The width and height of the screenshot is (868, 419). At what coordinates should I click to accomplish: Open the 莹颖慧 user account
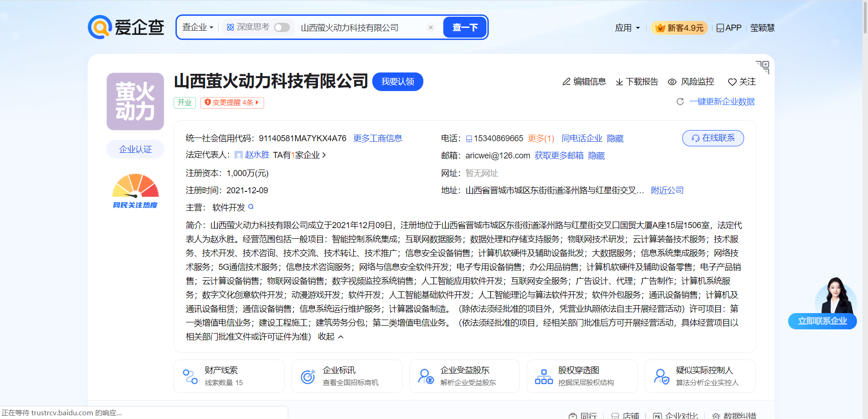coord(762,28)
